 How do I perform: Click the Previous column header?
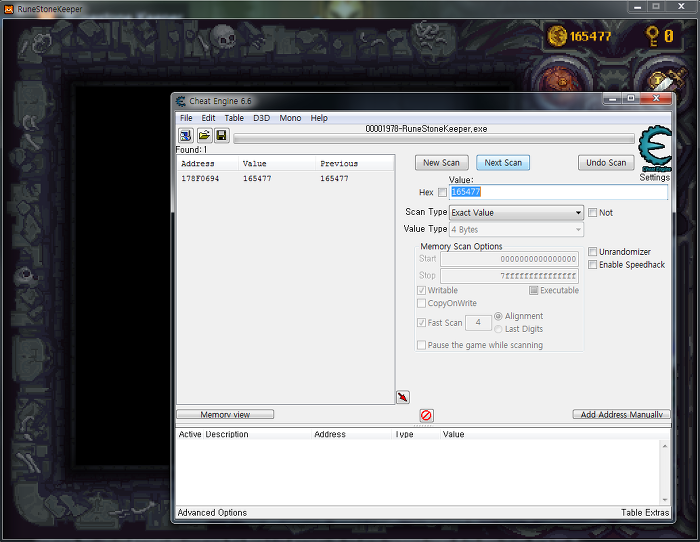point(355,163)
